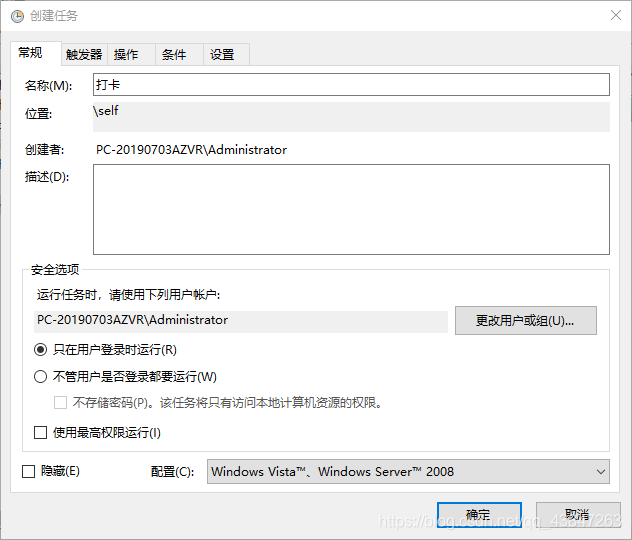Click the 描述 text area

(x=351, y=209)
